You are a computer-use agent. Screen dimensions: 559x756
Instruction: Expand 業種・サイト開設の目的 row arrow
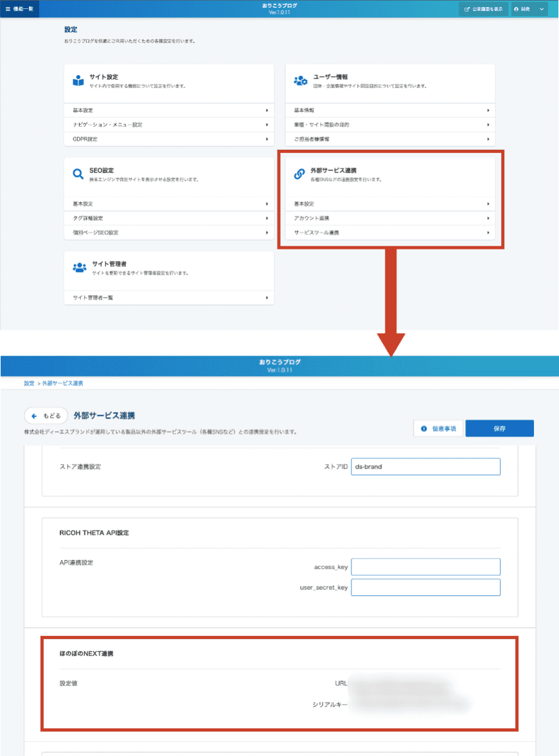[488, 125]
